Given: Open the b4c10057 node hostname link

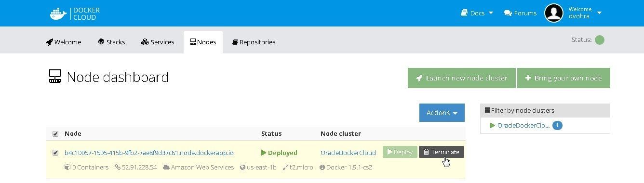Looking at the screenshot, I should click(149, 153).
